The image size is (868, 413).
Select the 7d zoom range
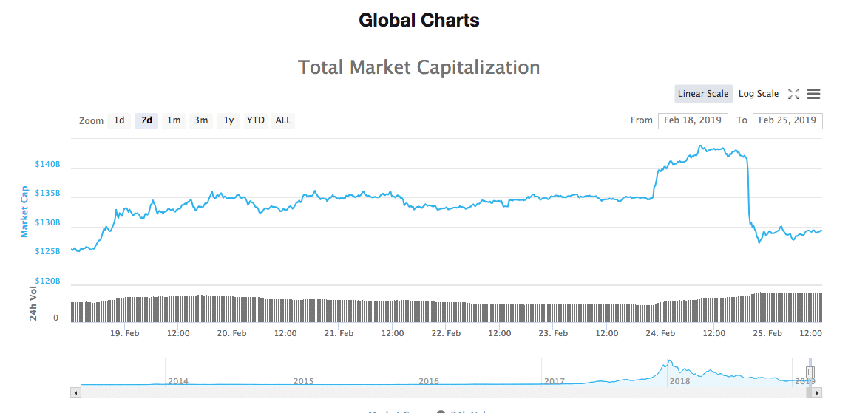146,120
